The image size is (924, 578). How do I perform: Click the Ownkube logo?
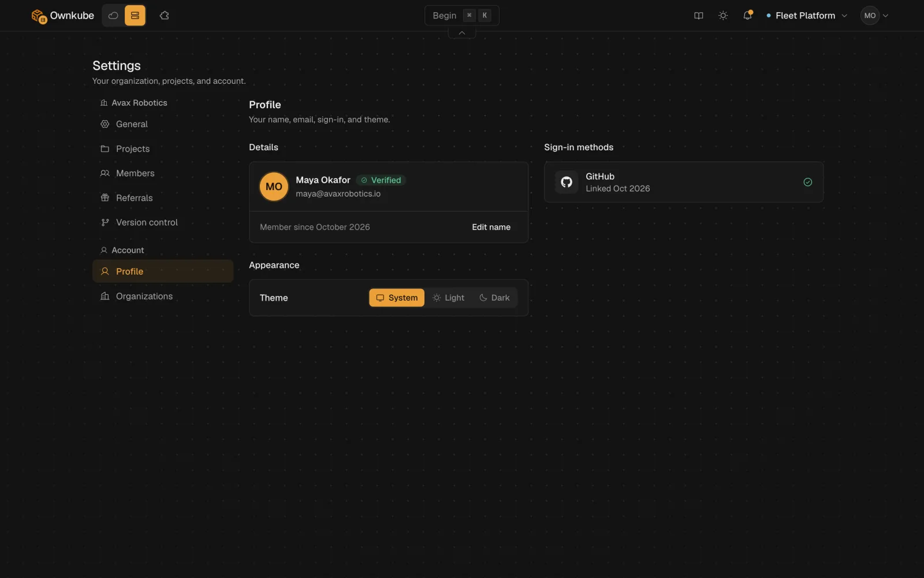click(x=62, y=16)
